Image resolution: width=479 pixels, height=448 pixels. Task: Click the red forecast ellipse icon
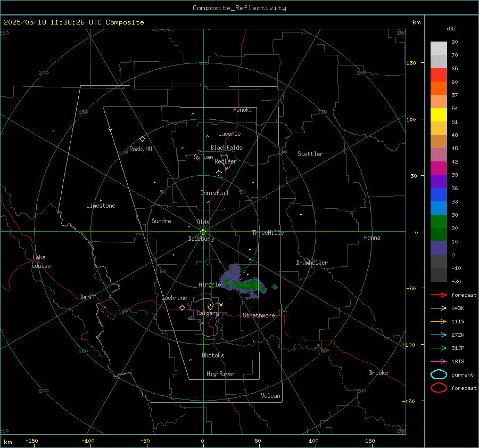pos(439,388)
